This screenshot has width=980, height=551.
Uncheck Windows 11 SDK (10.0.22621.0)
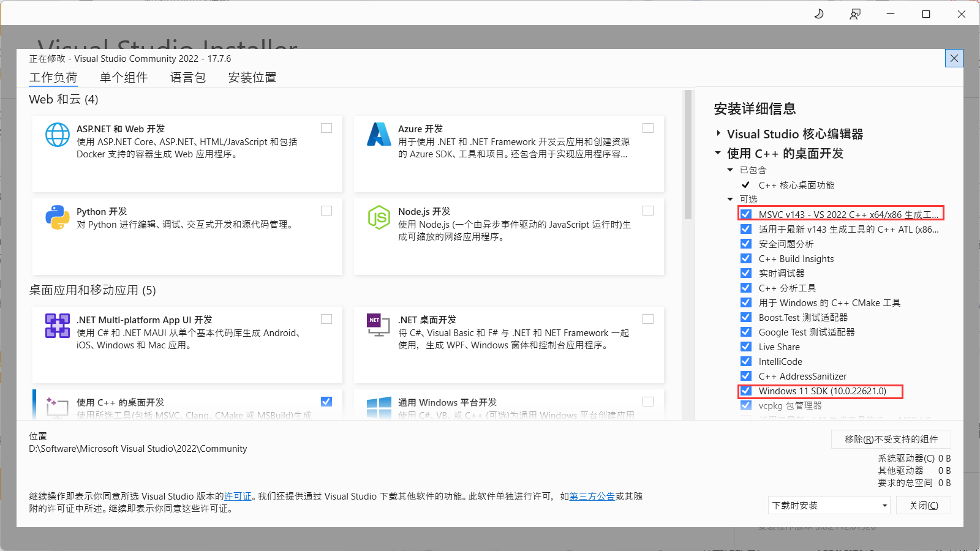click(x=746, y=391)
